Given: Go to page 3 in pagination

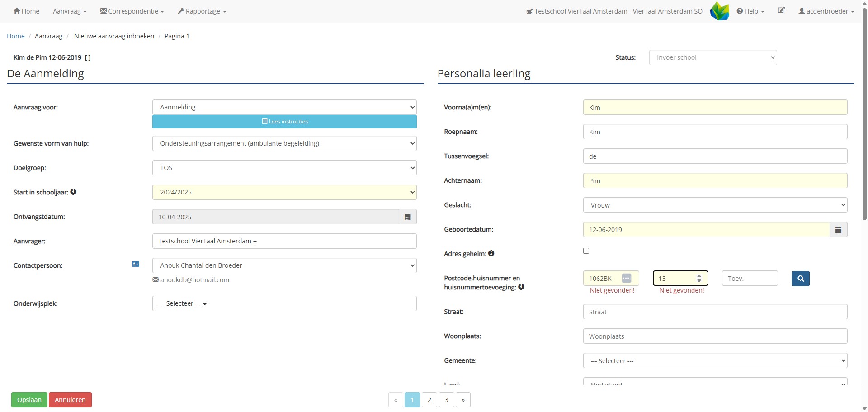Looking at the screenshot, I should pos(447,400).
